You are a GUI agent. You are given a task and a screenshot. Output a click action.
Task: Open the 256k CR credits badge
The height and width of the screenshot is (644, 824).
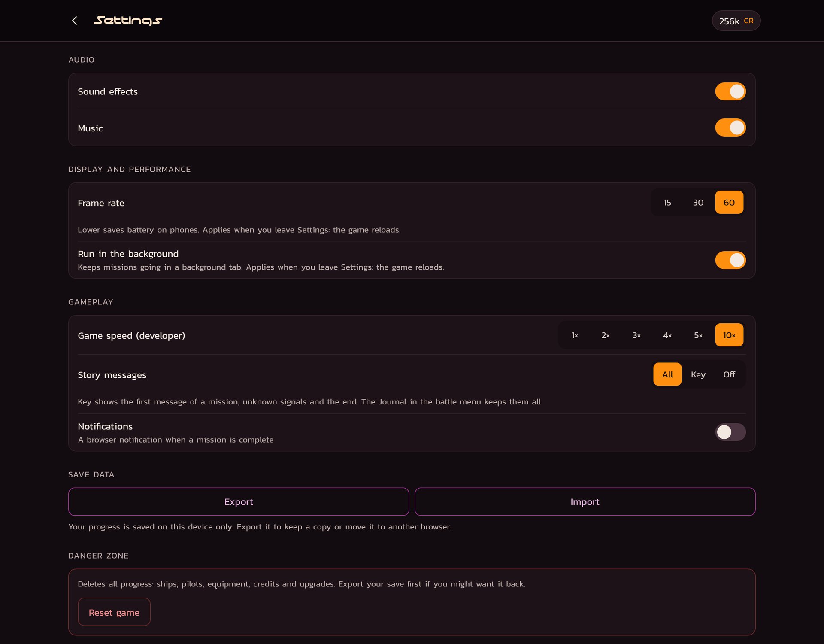pyautogui.click(x=736, y=21)
